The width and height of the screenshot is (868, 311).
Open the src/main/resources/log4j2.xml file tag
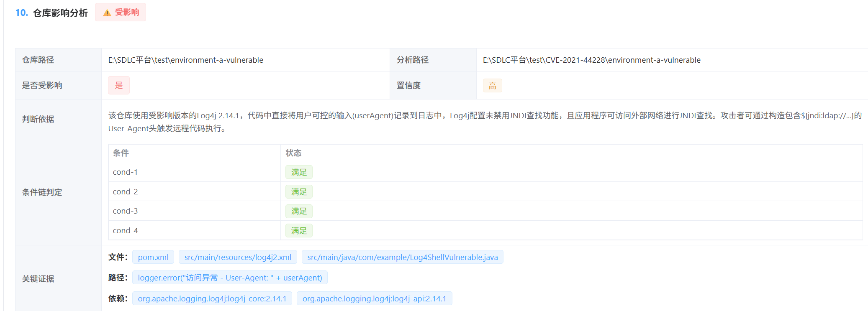(238, 257)
